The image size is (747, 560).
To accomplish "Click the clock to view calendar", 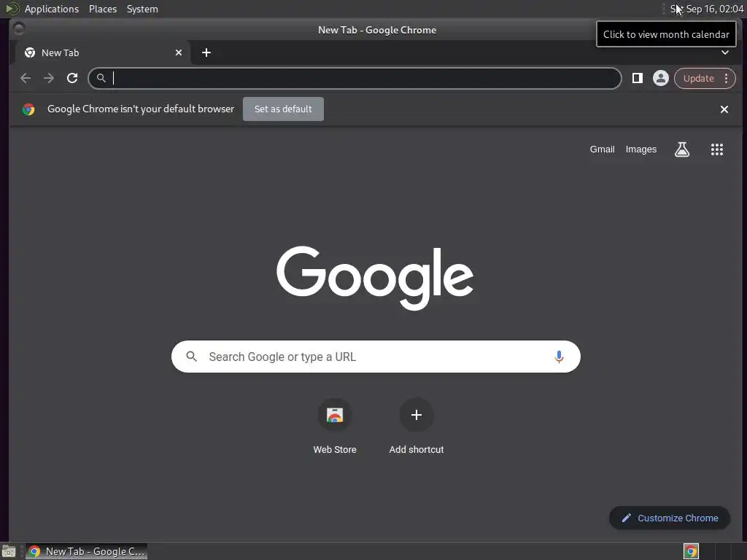I will pyautogui.click(x=707, y=9).
